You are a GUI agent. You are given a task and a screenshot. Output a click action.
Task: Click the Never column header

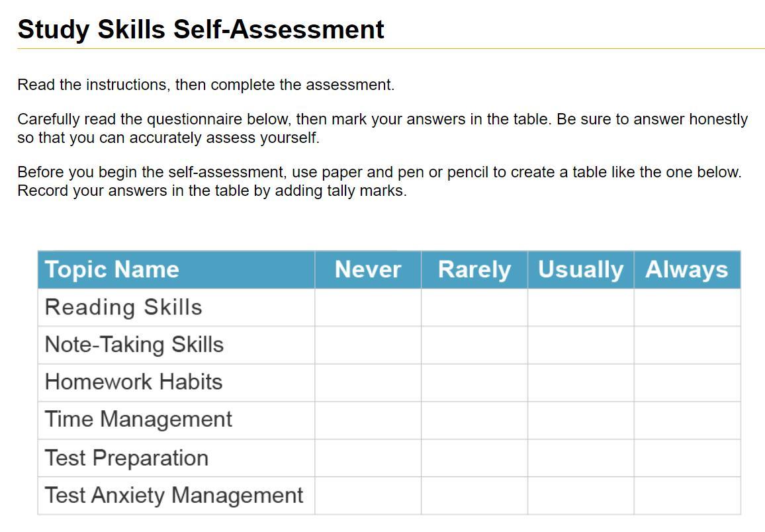[x=368, y=270]
